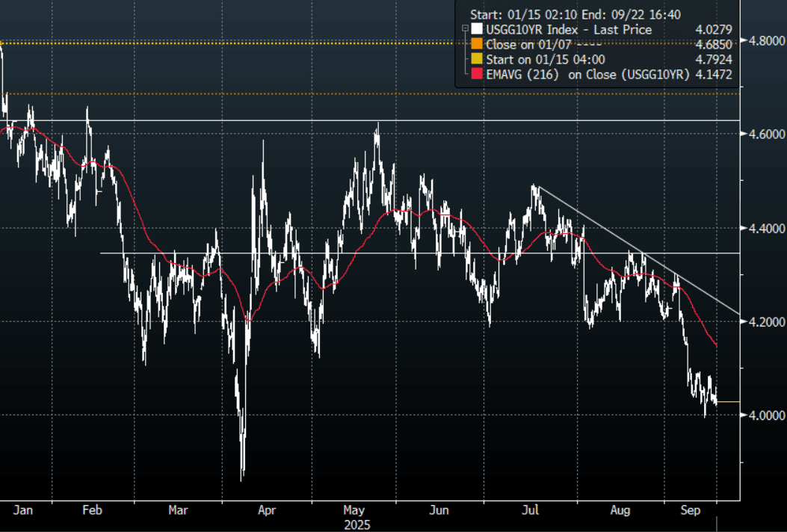Select EMAVG (216) on Close legend entry
This screenshot has width=787, height=532.
coord(587,75)
